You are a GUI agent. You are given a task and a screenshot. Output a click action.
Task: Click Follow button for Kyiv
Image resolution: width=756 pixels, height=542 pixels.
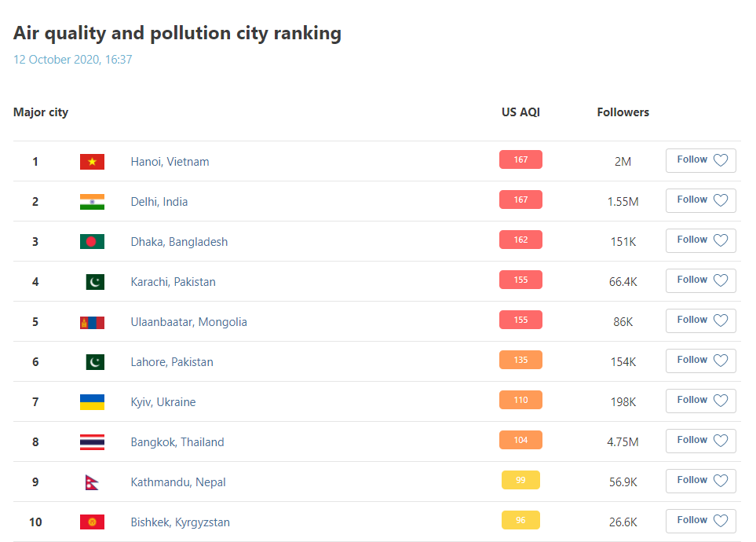pyautogui.click(x=700, y=401)
